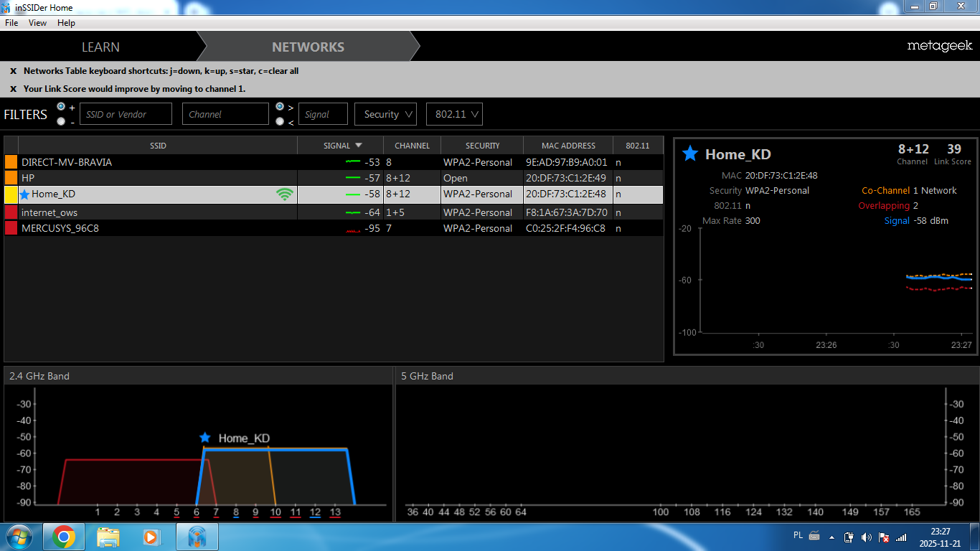Click the on-screen keyboard tray icon
The image size is (980, 551).
(814, 536)
